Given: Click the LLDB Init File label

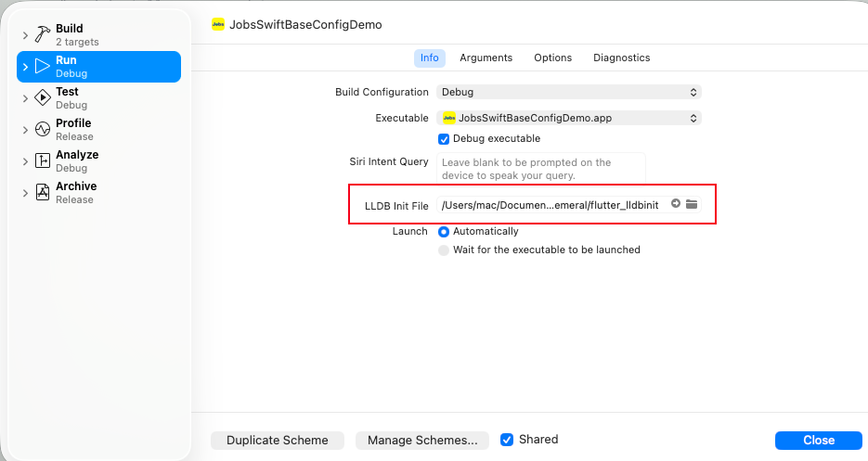Looking at the screenshot, I should (x=396, y=206).
